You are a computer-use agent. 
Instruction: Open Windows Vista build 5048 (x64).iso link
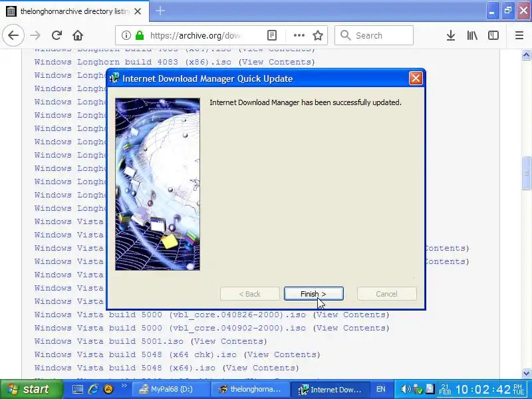(125, 368)
